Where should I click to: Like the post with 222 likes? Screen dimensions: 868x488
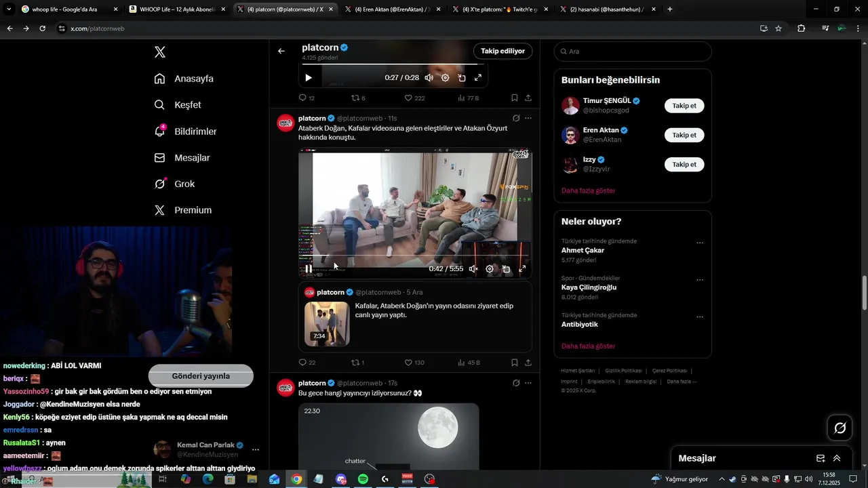tap(414, 98)
